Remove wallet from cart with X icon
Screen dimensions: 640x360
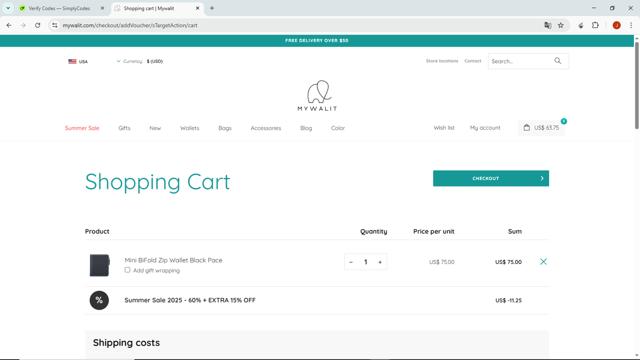543,262
